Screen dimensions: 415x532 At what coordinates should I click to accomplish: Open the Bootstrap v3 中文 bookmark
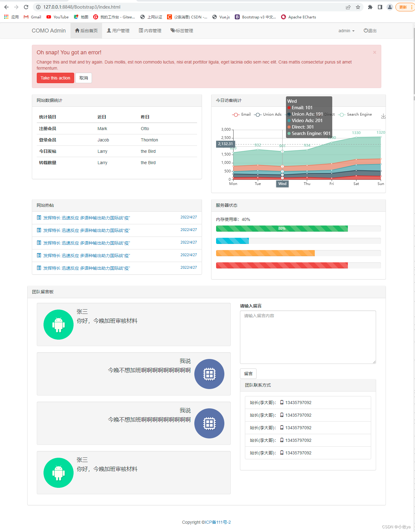256,17
